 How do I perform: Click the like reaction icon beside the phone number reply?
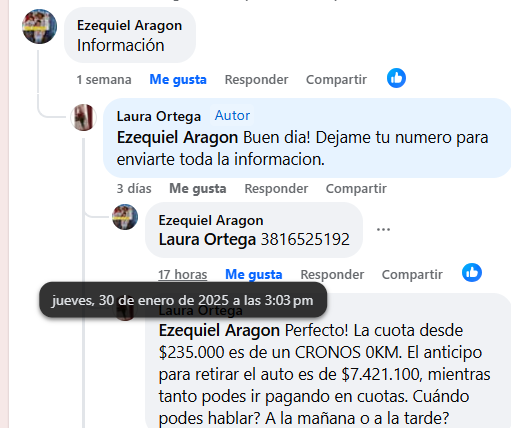[x=472, y=273]
